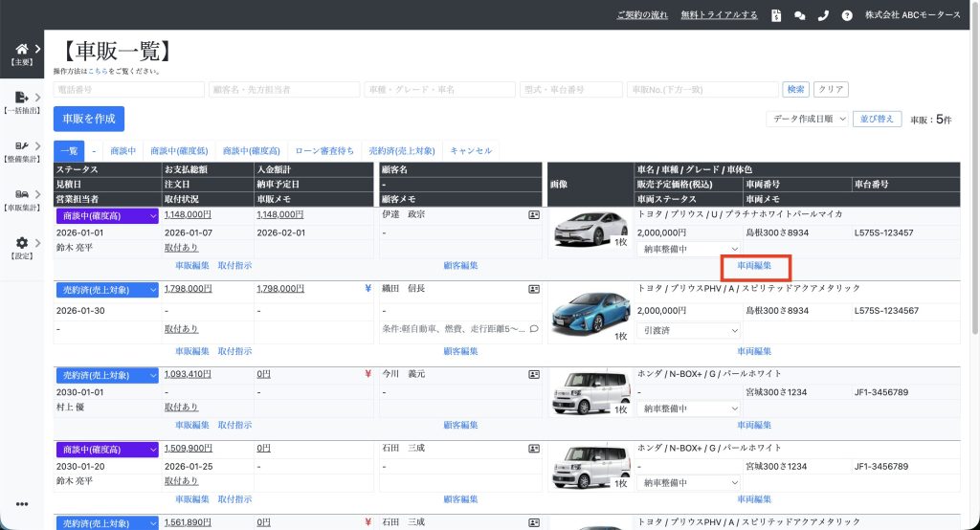Open the 設定 gear icon

tap(22, 243)
